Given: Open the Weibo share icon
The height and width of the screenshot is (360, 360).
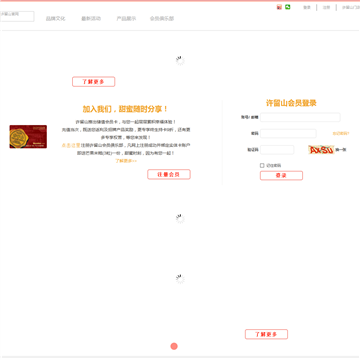Looking at the screenshot, I should (279, 7).
